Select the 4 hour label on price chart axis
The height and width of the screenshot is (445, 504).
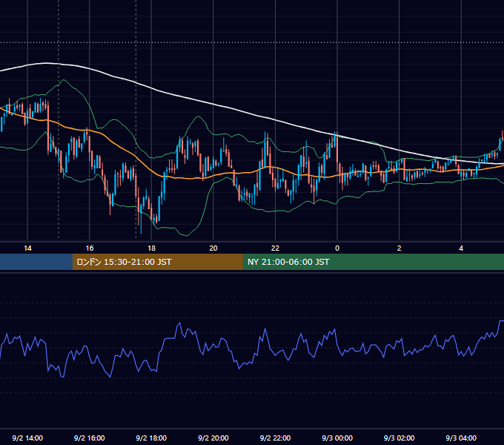click(461, 248)
